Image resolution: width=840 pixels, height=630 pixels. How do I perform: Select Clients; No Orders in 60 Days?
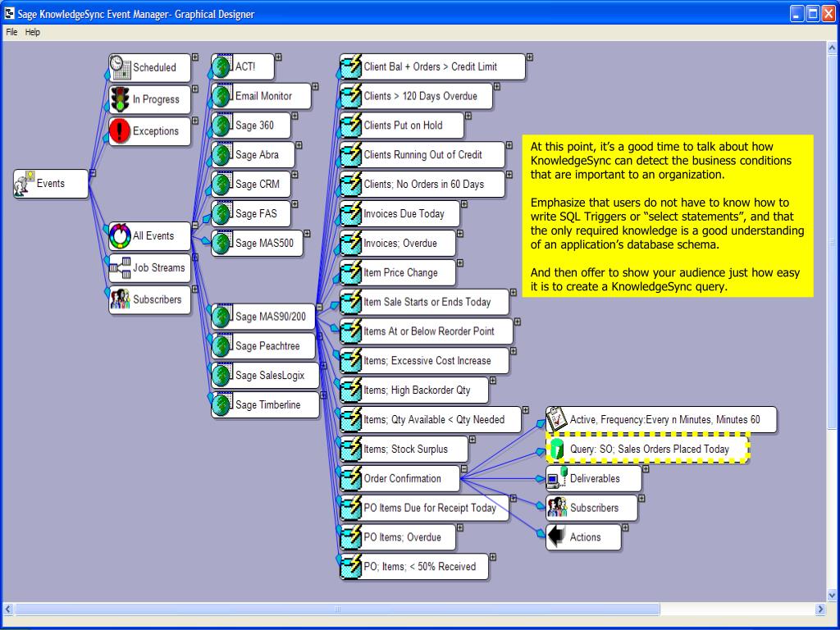(422, 185)
